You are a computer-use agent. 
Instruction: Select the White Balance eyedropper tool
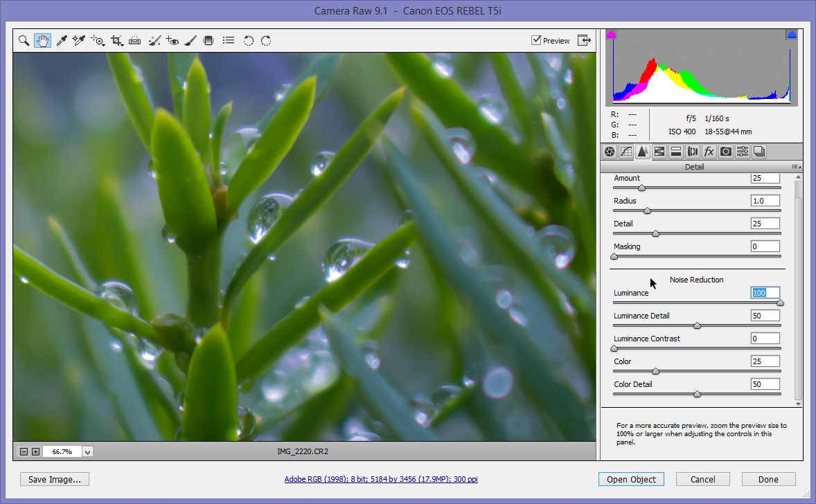coord(61,40)
